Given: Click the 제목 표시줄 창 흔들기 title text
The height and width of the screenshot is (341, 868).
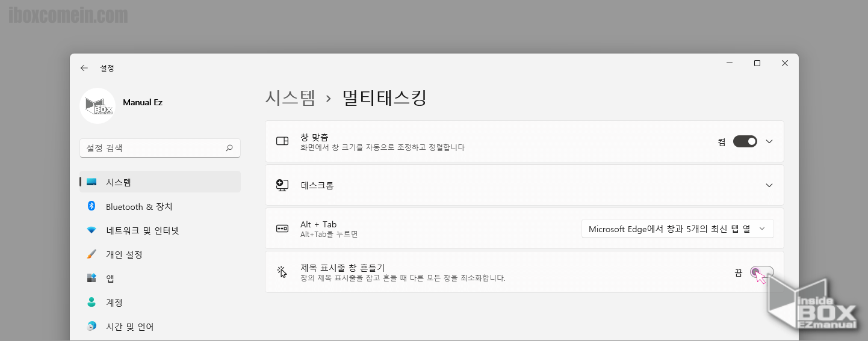Looking at the screenshot, I should pos(343,268).
